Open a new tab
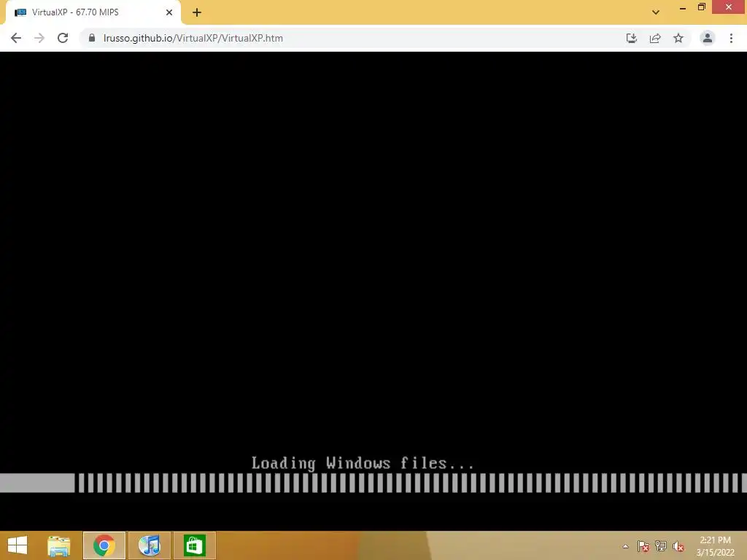 (x=197, y=12)
